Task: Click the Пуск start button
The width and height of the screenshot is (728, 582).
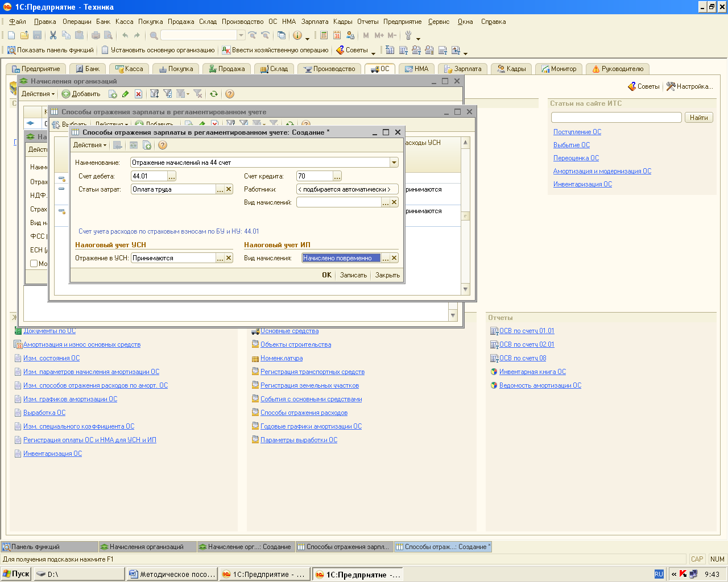Action: [16, 574]
